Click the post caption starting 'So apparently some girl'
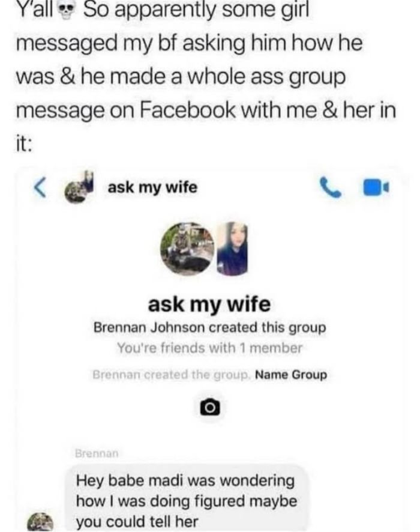This screenshot has width=420, height=532. coord(206,77)
